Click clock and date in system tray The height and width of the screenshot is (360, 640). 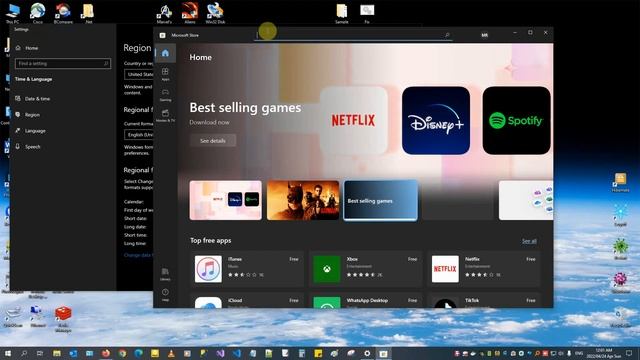(603, 353)
